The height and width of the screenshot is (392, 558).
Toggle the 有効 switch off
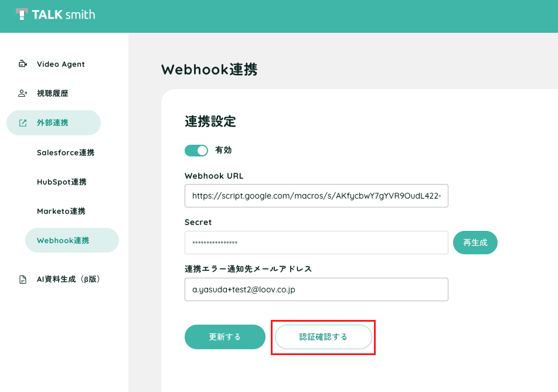[196, 151]
